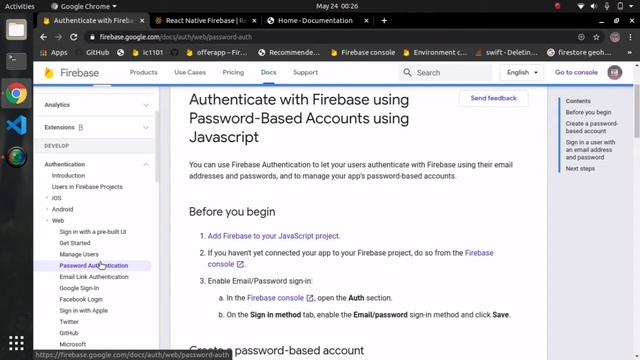
Task: Click the Chrome profile avatar in the toolbar
Action: point(615,37)
